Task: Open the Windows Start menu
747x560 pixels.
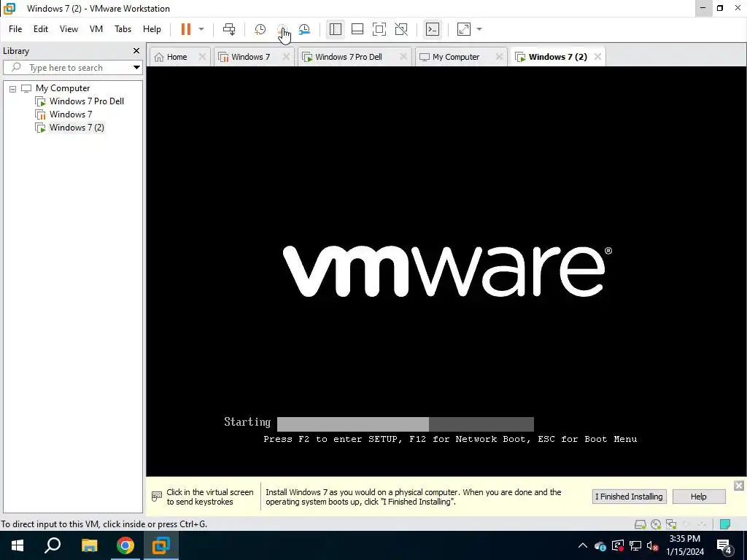Action: pyautogui.click(x=18, y=545)
